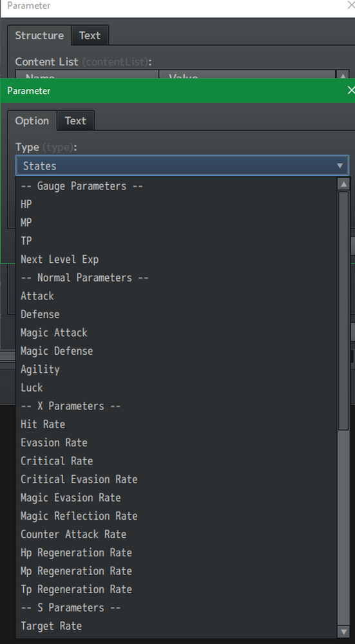
Task: Choose Hp Regeneration Rate option
Action: click(177, 553)
